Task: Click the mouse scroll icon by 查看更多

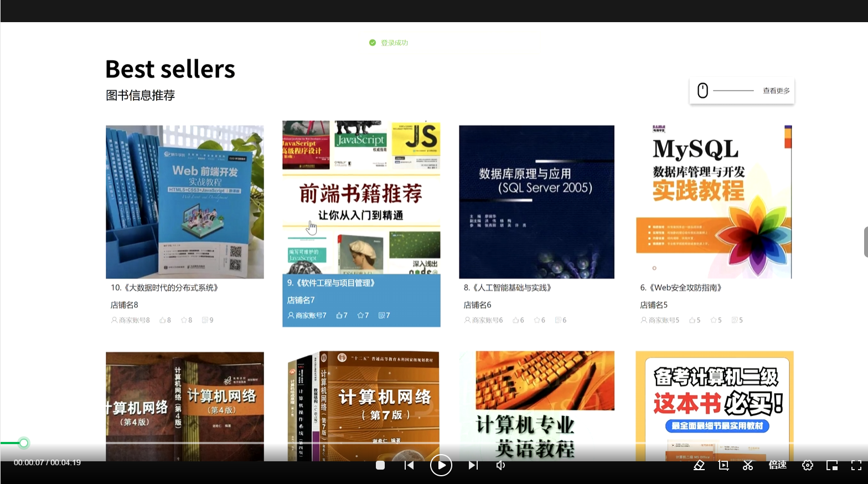Action: point(702,90)
